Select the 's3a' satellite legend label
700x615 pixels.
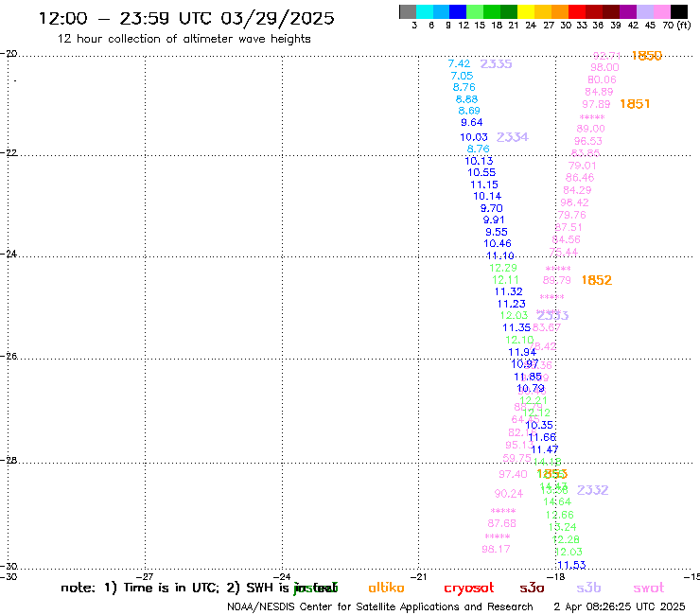(x=532, y=588)
